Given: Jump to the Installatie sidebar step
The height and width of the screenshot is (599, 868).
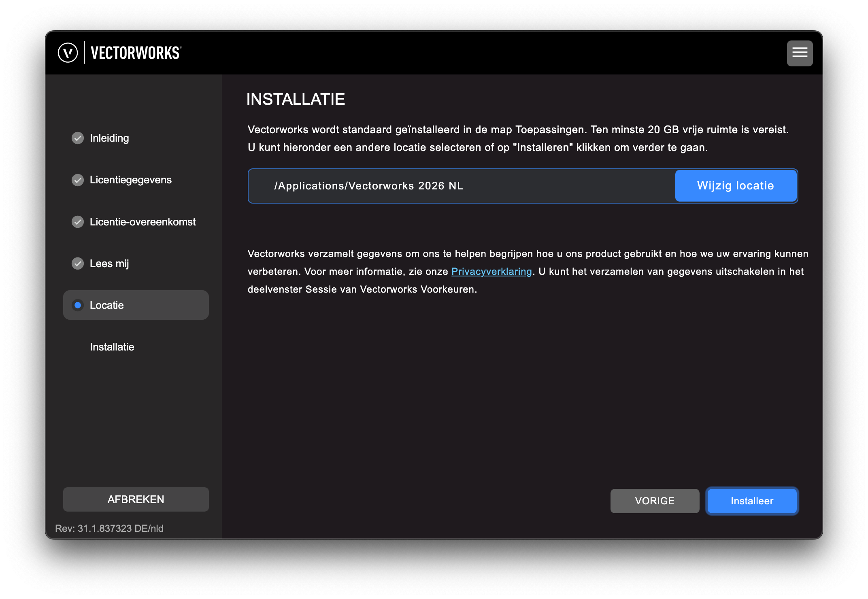Looking at the screenshot, I should 112,347.
